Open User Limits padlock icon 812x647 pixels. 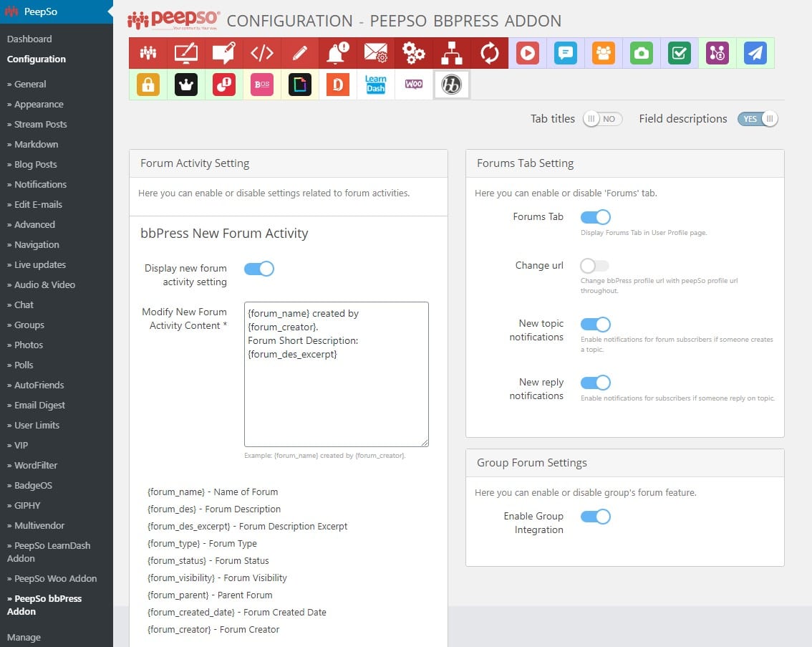click(148, 85)
